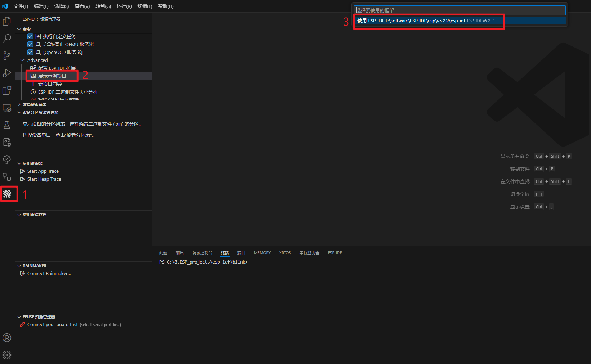Toggle the 执行自定义任务 checkbox
Viewport: 591px width, 364px height.
pyautogui.click(x=30, y=36)
